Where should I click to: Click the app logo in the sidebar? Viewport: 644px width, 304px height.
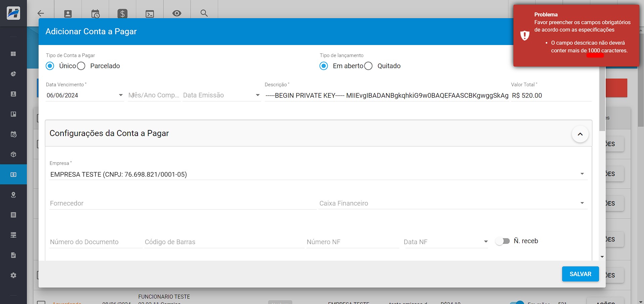coord(13,13)
